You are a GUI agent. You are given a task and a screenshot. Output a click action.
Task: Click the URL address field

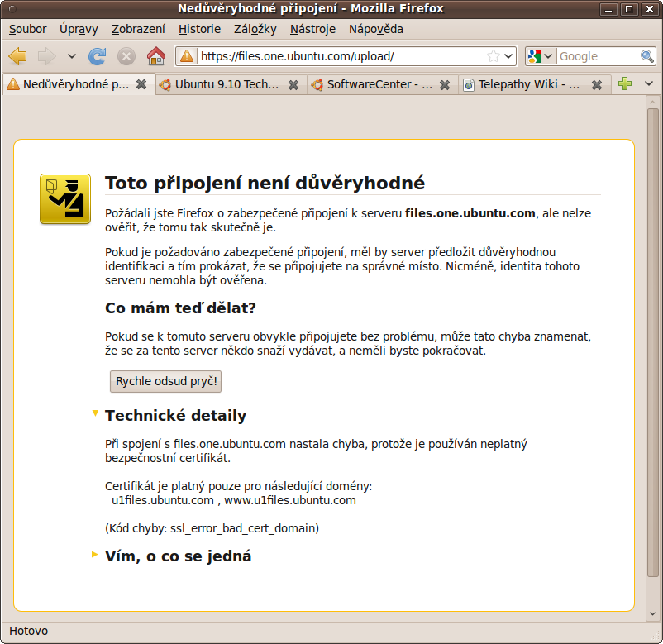click(x=339, y=56)
